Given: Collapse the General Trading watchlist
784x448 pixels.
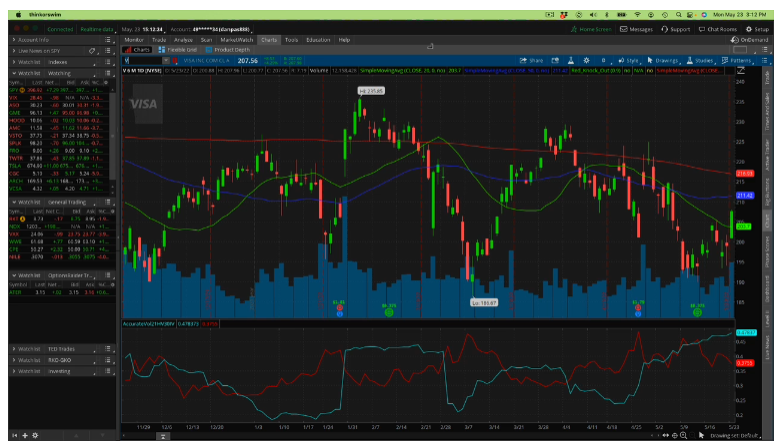Looking at the screenshot, I should click(14, 202).
